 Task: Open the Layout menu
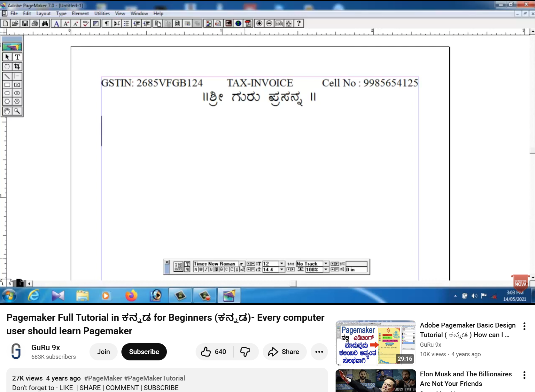43,13
